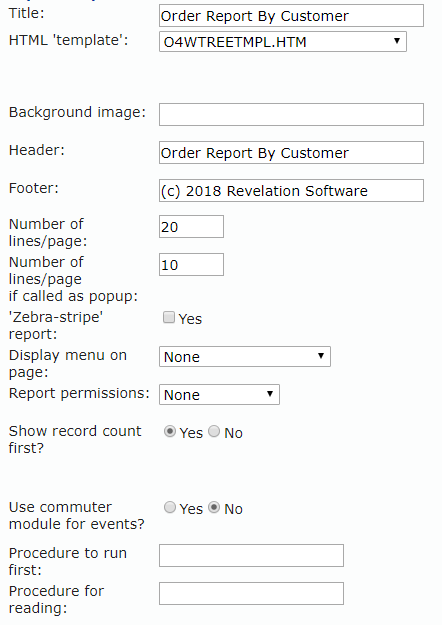This screenshot has height=625, width=442.
Task: Click the Procedure for reading field
Action: point(251,594)
